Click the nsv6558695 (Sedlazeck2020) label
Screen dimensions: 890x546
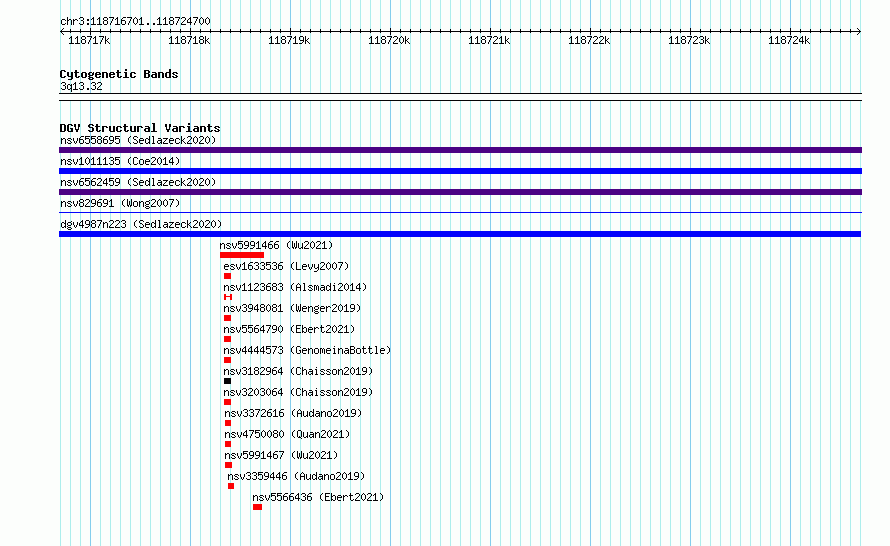(x=138, y=140)
